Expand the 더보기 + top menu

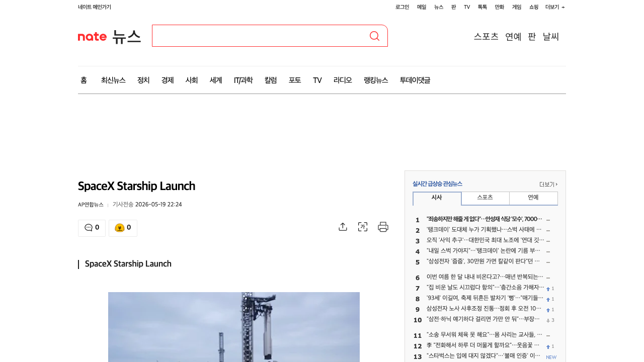555,7
